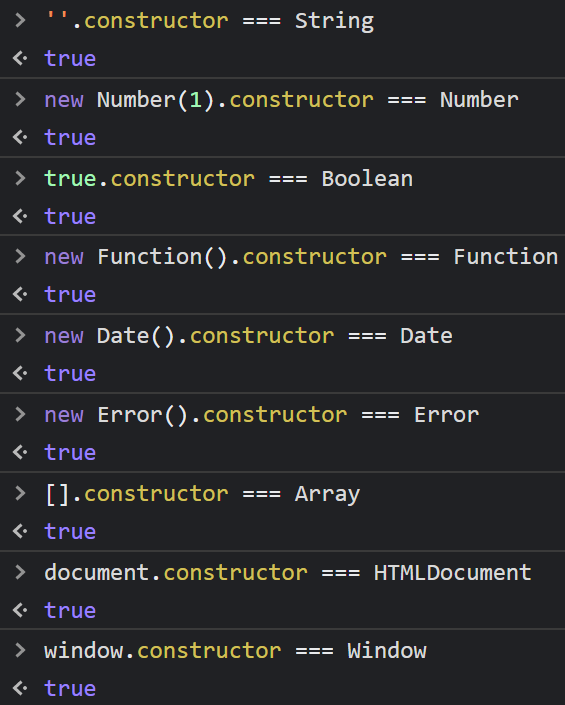Click the output arrow beside Array comparison result
This screenshot has width=565, height=705.
[x=20, y=531]
